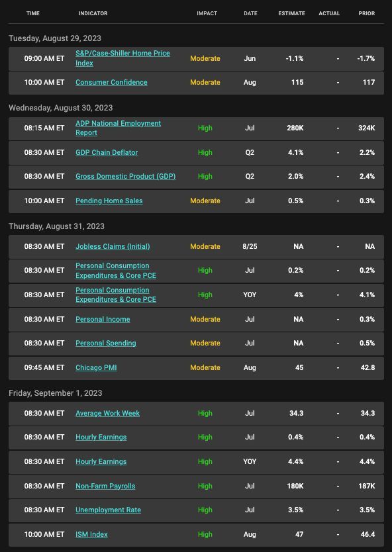Open the Gross Domestic Product (GDP) link
The image size is (392, 552).
[125, 176]
